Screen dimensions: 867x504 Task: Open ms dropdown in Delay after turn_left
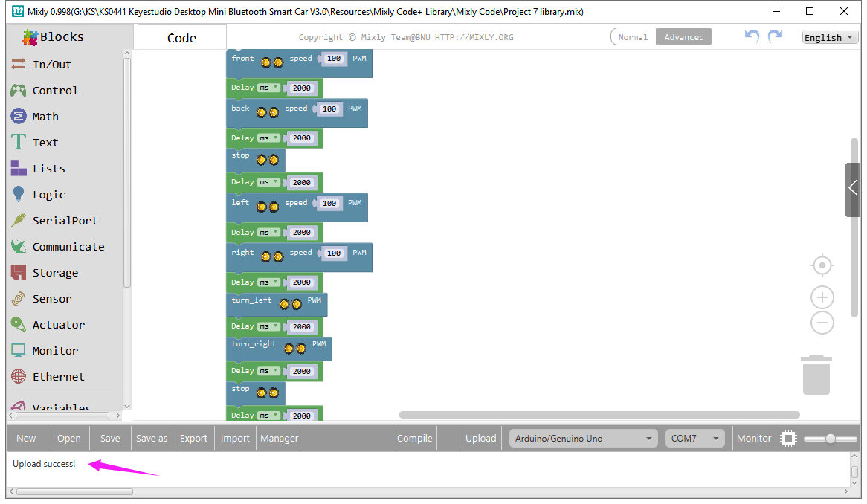pyautogui.click(x=268, y=326)
